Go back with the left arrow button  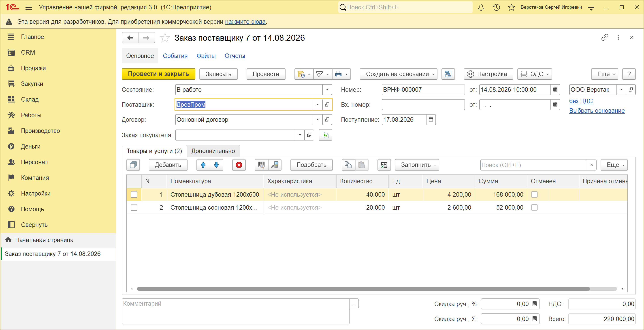pos(130,38)
